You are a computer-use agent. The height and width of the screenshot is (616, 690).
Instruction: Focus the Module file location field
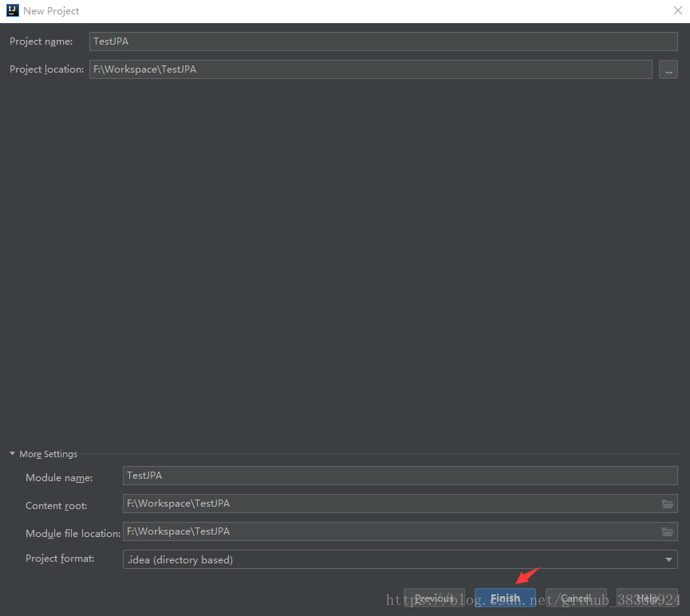pos(400,531)
